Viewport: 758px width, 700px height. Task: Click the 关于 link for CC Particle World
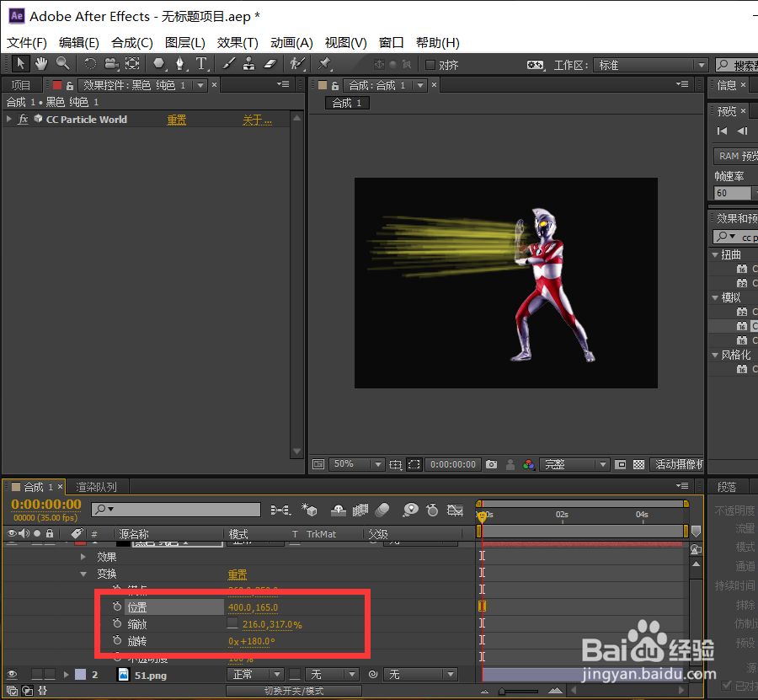257,120
